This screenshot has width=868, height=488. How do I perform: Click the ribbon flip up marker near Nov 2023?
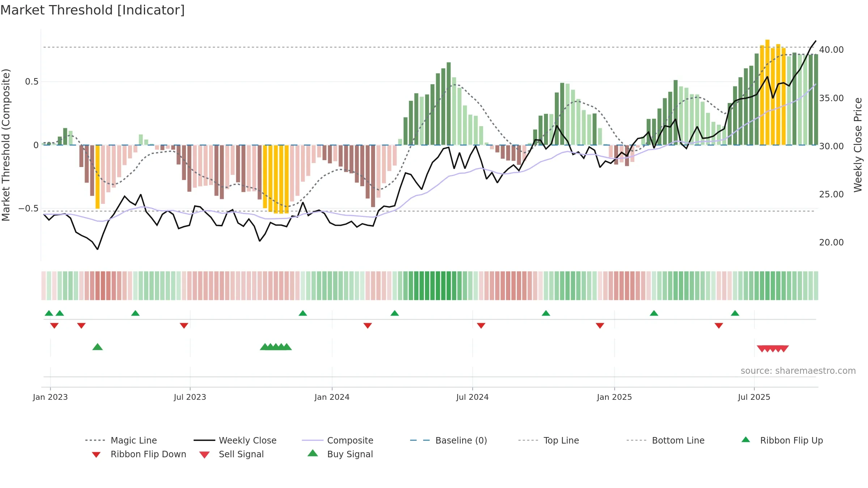point(303,313)
